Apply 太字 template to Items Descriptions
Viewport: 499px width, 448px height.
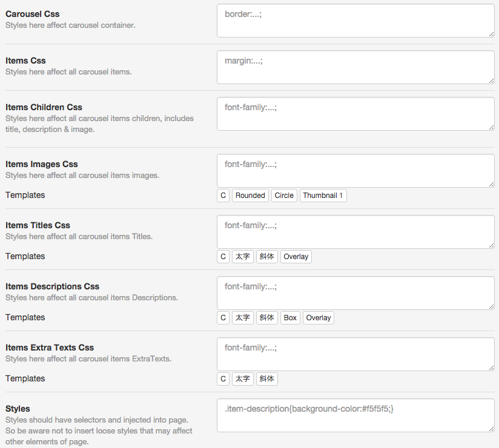[242, 318]
